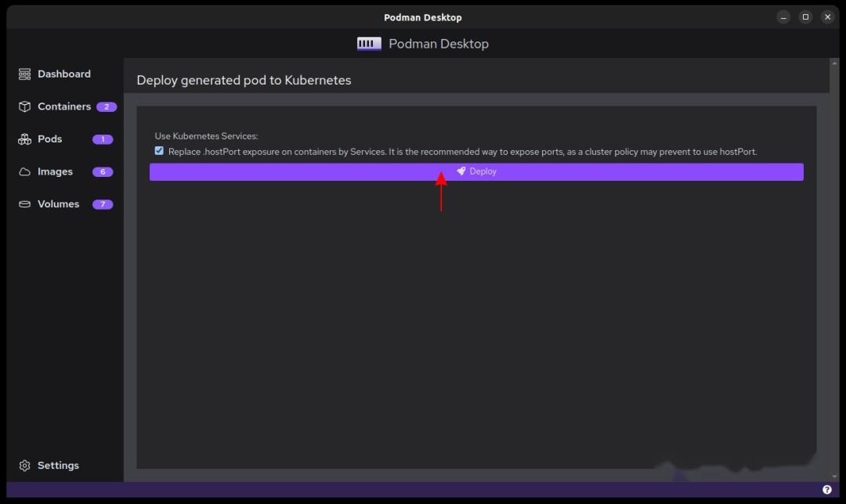
Task: Click the Images count badge showing 6
Action: pos(103,171)
